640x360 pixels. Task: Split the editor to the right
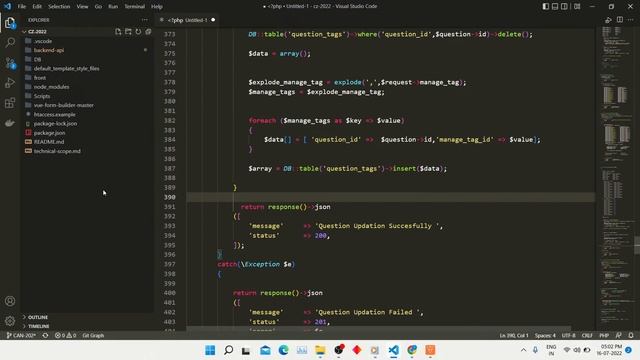(620, 20)
